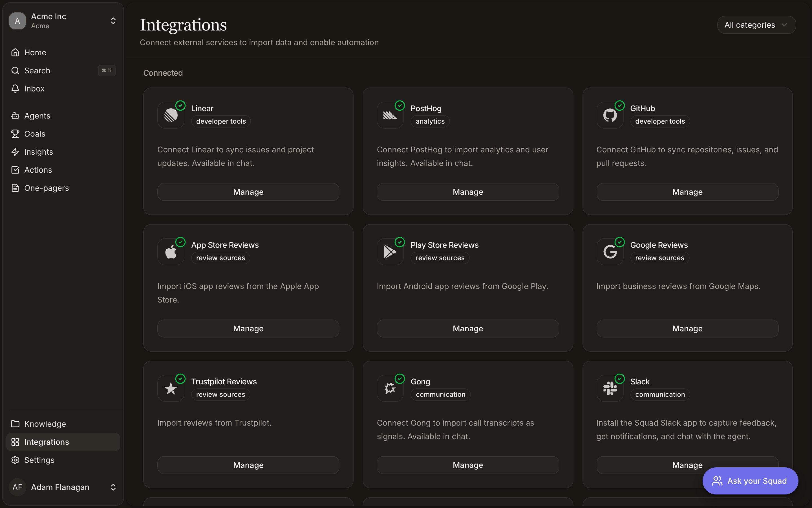Image resolution: width=812 pixels, height=508 pixels.
Task: Click the ⌘K shortcut badge
Action: (x=107, y=71)
